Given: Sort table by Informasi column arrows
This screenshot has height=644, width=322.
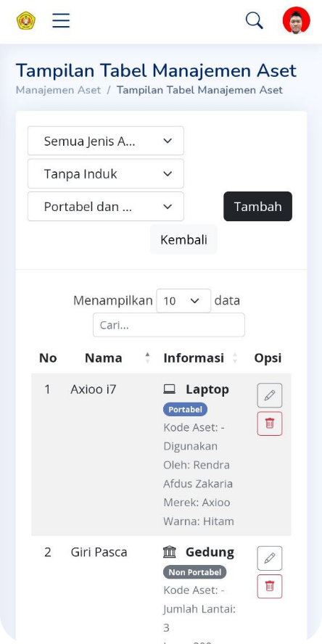Looking at the screenshot, I should [235, 358].
